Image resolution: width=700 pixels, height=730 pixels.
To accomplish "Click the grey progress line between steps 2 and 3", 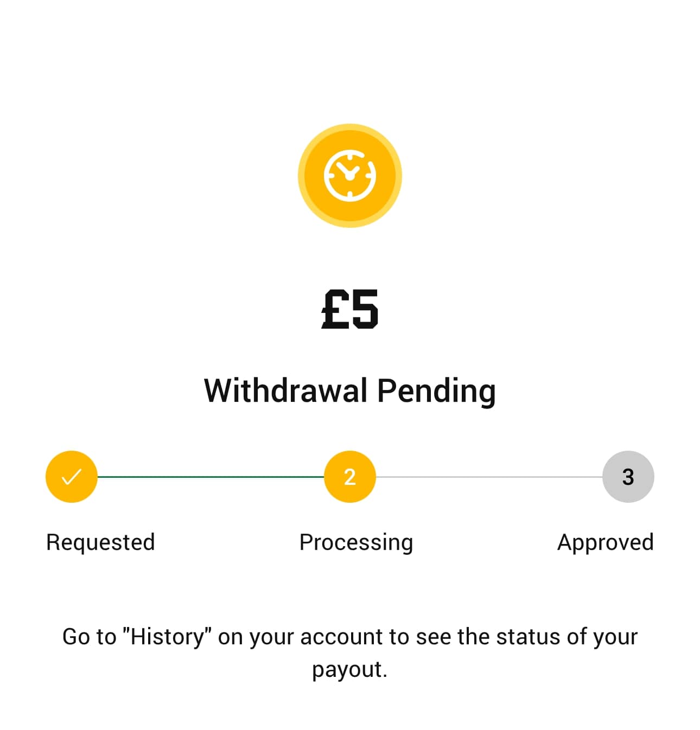I will point(488,476).
